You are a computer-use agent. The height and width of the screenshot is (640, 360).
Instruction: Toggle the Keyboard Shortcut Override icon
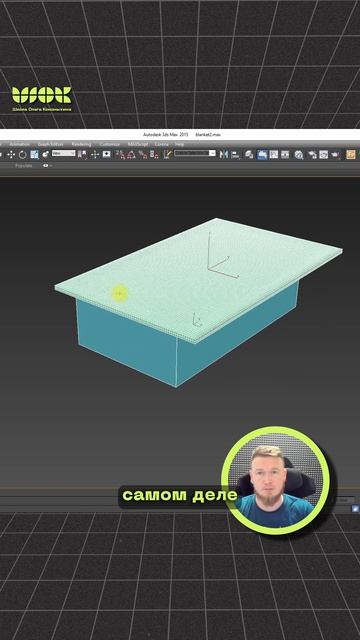click(x=107, y=154)
